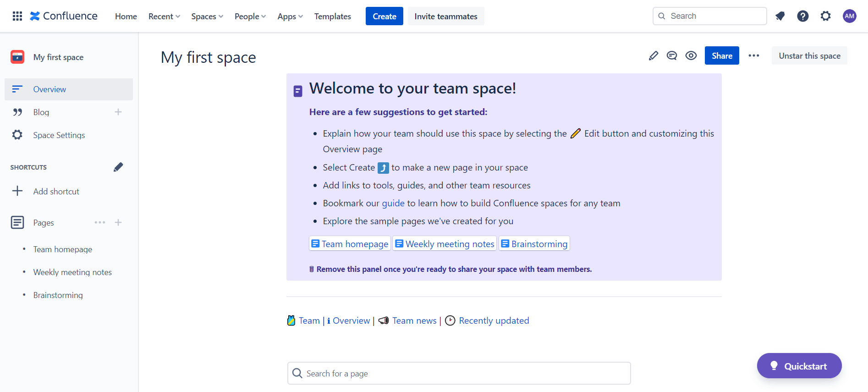Open Team homepage link in welcome panel
Screen dimensions: 868x392
point(350,243)
